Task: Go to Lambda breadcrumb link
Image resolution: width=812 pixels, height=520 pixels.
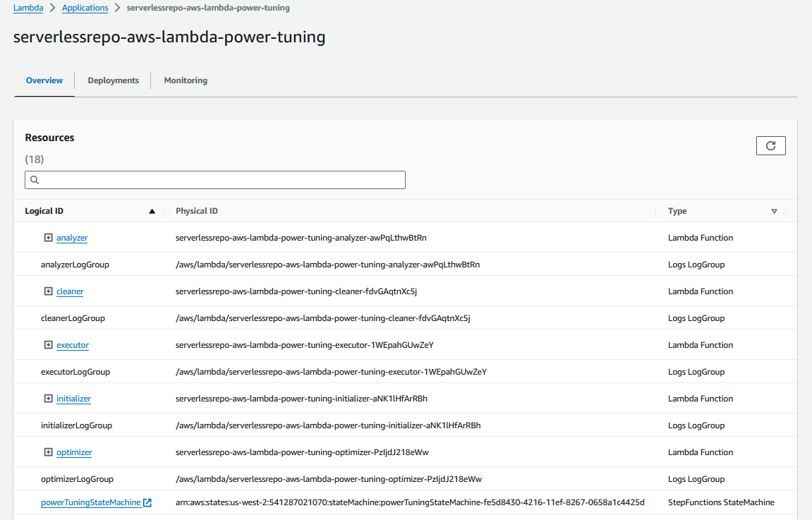Action: (28, 8)
